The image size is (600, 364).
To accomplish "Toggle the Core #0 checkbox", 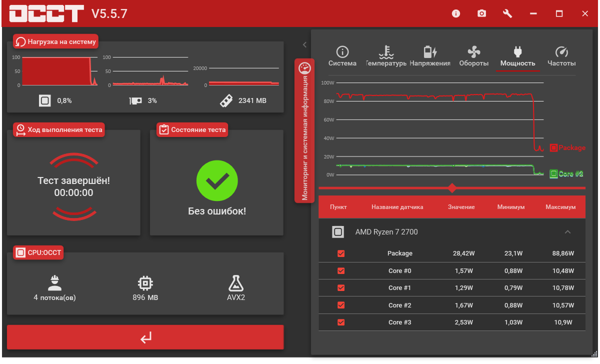I will [x=341, y=271].
